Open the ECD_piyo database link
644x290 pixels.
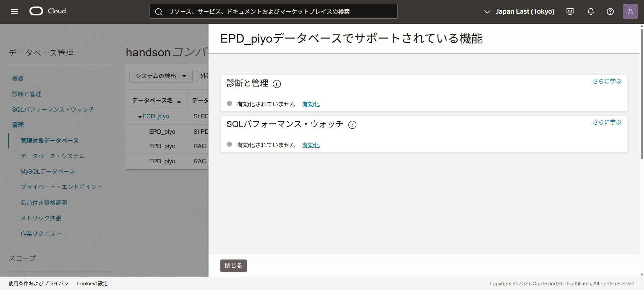click(x=156, y=116)
